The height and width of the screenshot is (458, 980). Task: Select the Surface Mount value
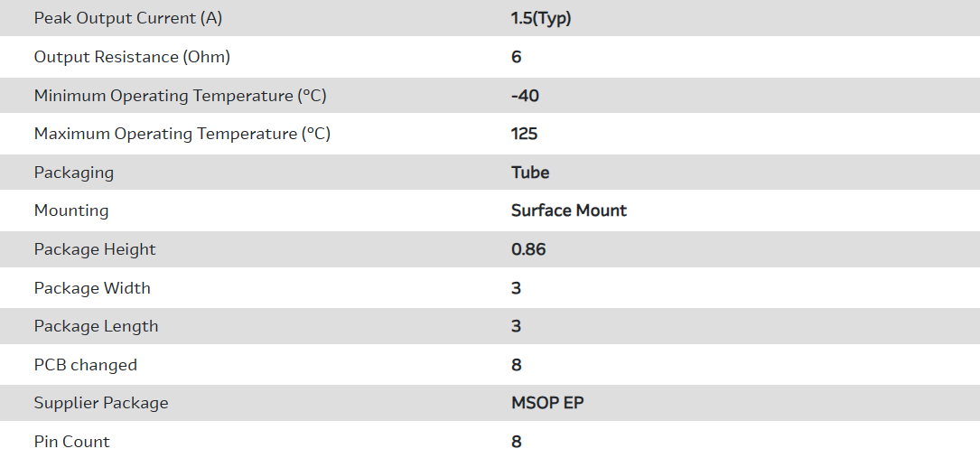569,210
